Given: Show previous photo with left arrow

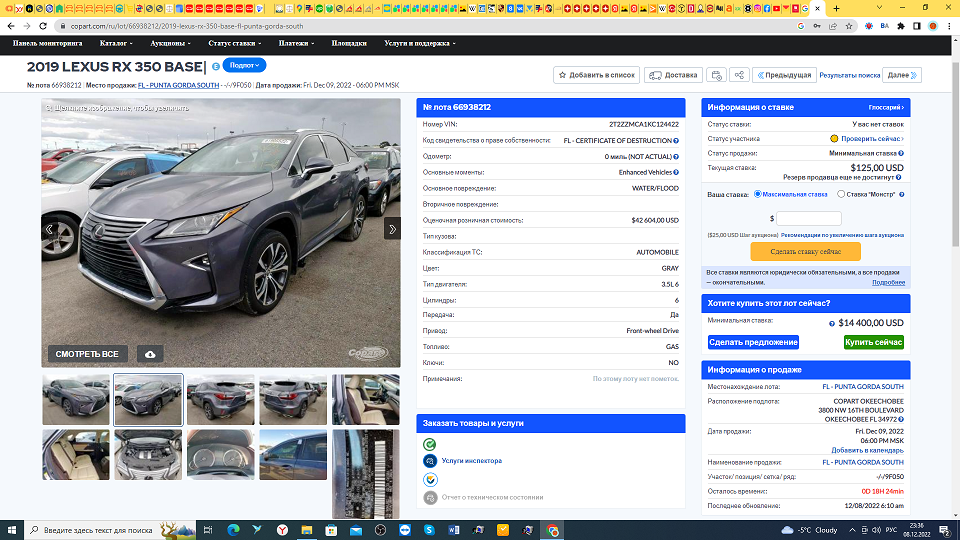Looking at the screenshot, I should tap(50, 229).
